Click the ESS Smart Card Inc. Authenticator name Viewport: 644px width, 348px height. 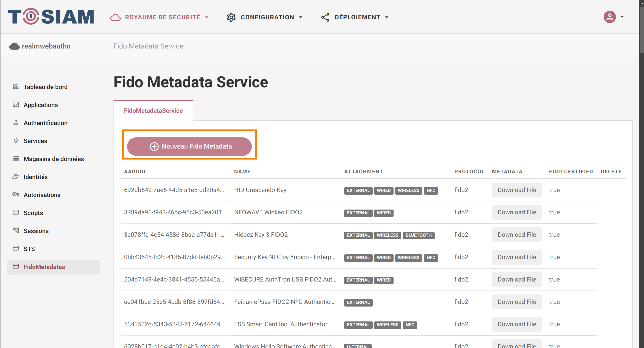point(281,324)
